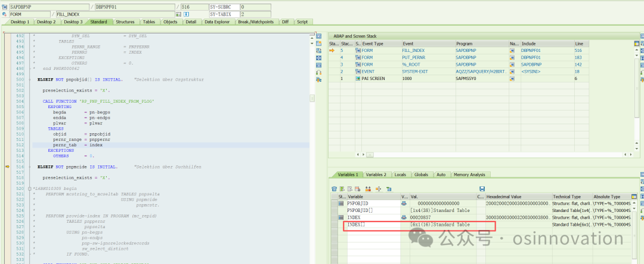Click the fourth variables toolbar icon

click(x=357, y=189)
